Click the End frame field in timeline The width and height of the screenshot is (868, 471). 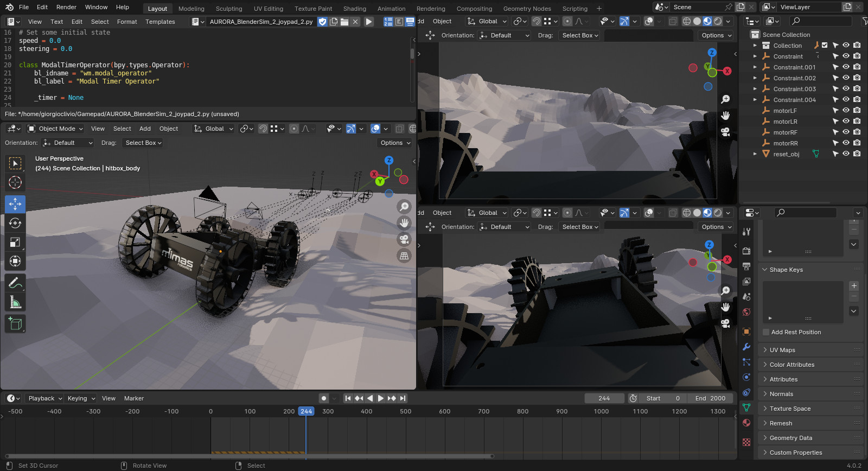point(710,398)
